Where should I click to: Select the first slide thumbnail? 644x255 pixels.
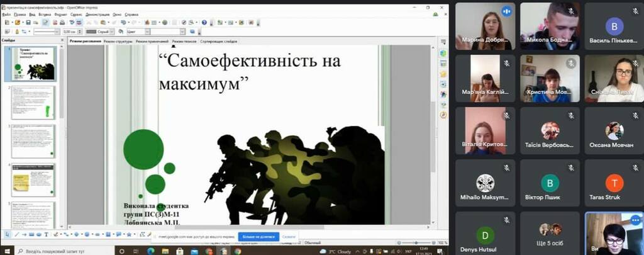tap(33, 63)
